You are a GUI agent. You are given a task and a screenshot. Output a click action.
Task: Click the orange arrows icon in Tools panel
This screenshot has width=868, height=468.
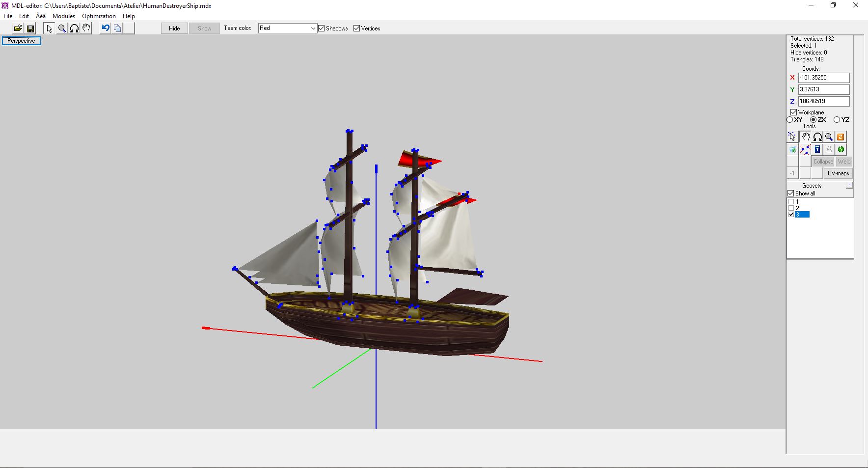coord(841,137)
